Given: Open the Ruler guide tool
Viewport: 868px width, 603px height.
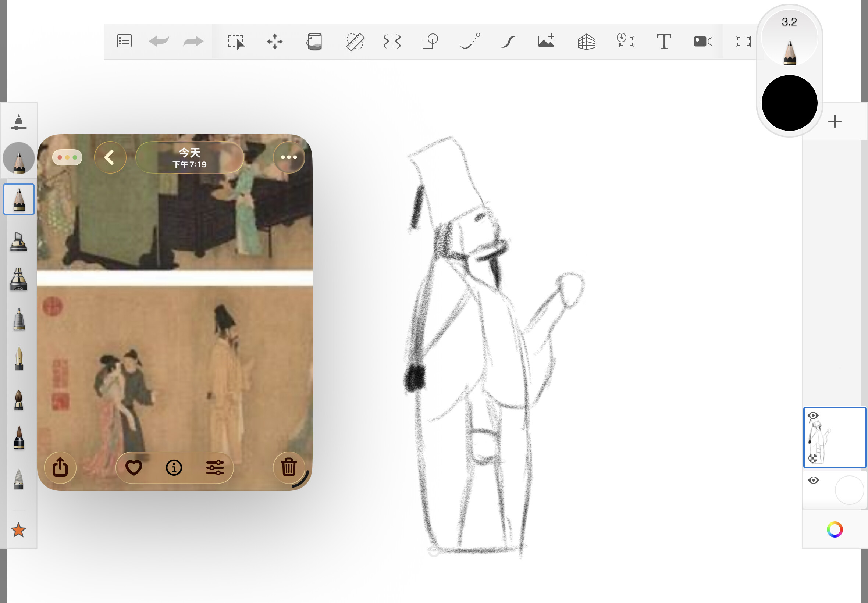Looking at the screenshot, I should [355, 41].
